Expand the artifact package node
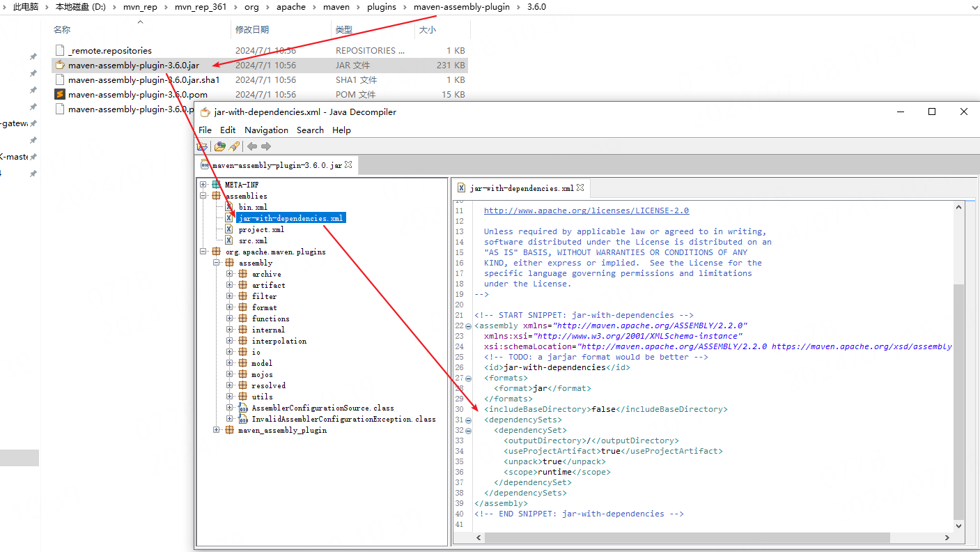 (x=230, y=285)
